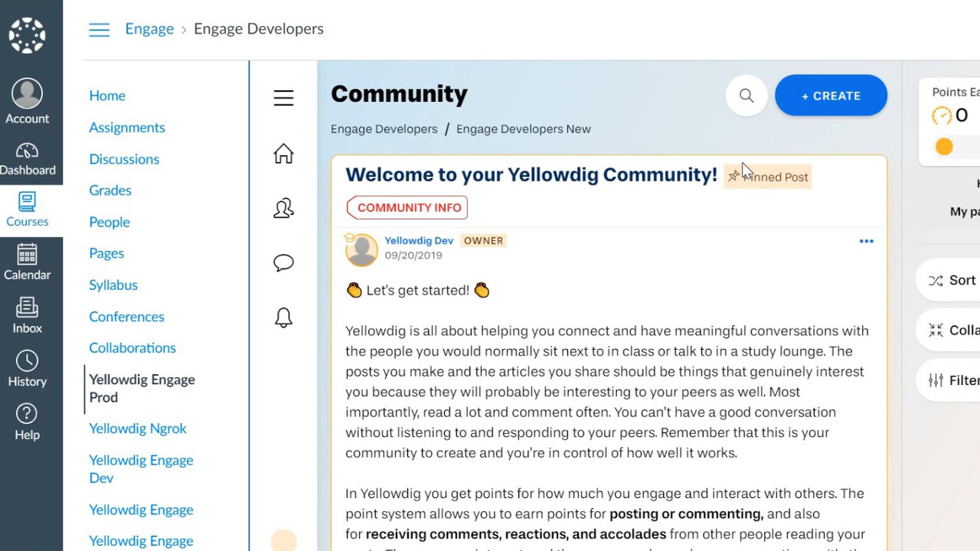Toggle the course navigation hamburger menu
Image resolution: width=980 pixels, height=551 pixels.
pos(99,30)
